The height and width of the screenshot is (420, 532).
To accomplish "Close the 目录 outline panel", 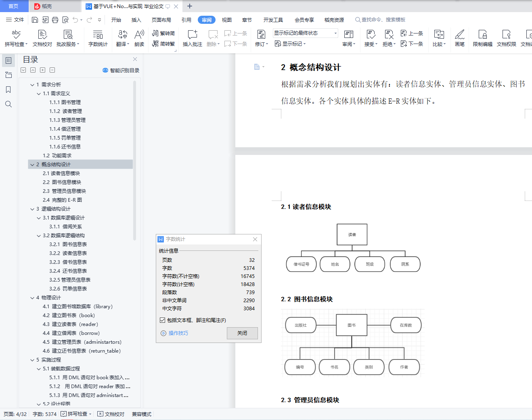I will [135, 59].
